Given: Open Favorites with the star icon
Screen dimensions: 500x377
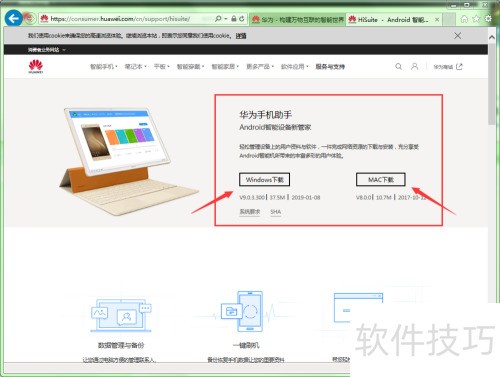Looking at the screenshot, I should [x=476, y=19].
